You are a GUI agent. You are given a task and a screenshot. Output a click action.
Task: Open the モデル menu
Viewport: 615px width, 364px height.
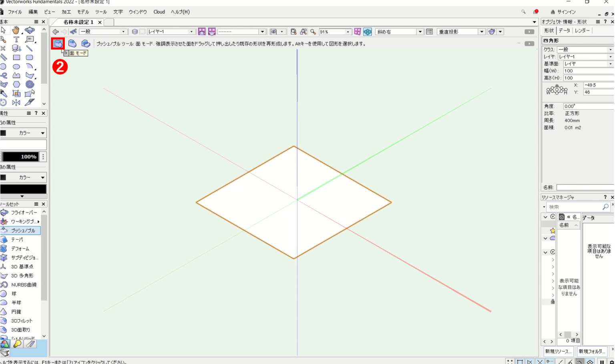83,12
